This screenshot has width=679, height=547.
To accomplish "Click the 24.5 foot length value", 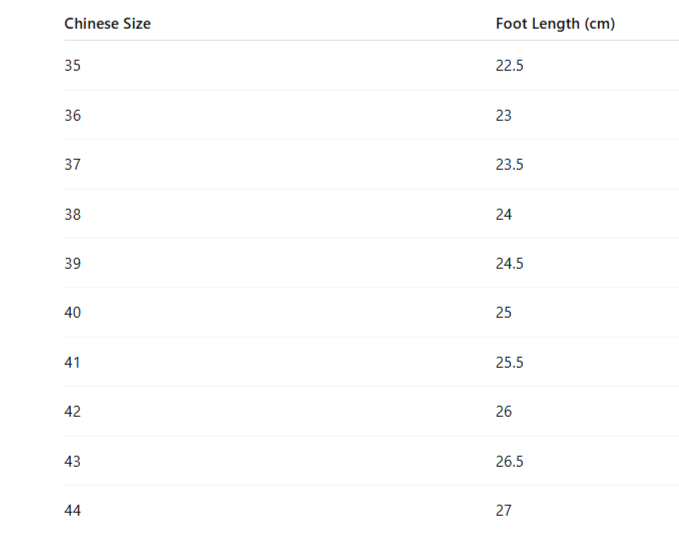I will 509,263.
